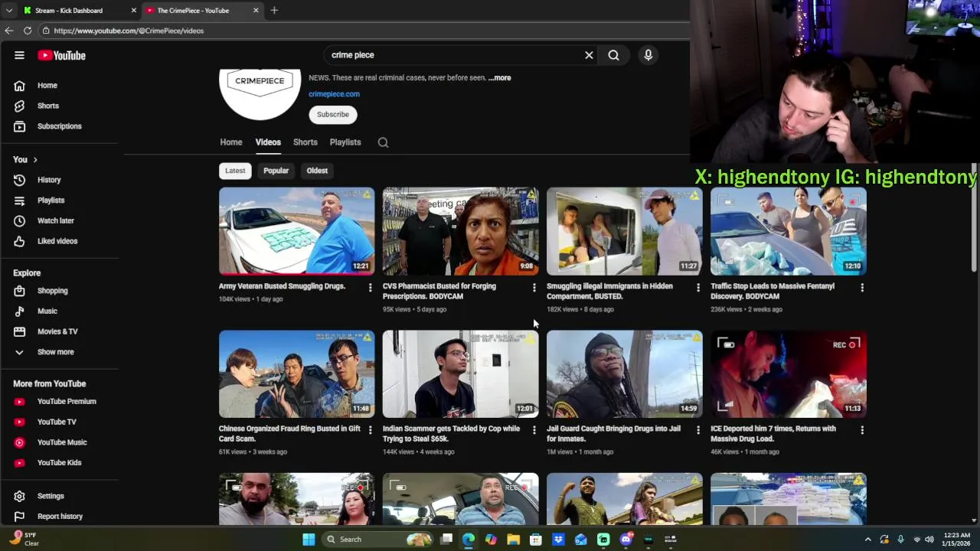Screen dimensions: 980x551
Task: Clear the search box with X
Action: [589, 55]
